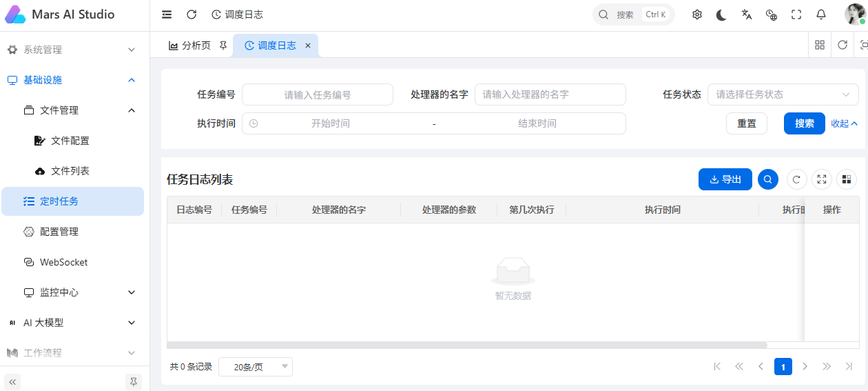Fullscreen the table with expand icon
Image resolution: width=868 pixels, height=391 pixels.
(822, 179)
